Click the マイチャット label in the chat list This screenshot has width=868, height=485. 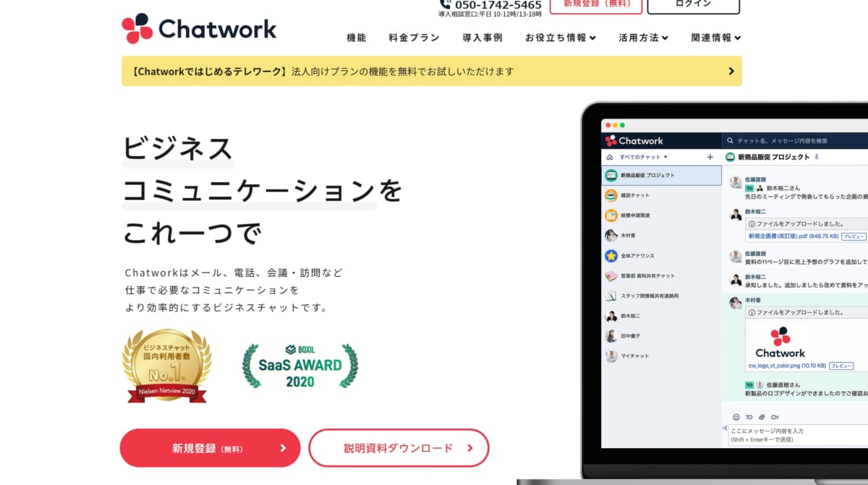point(635,356)
